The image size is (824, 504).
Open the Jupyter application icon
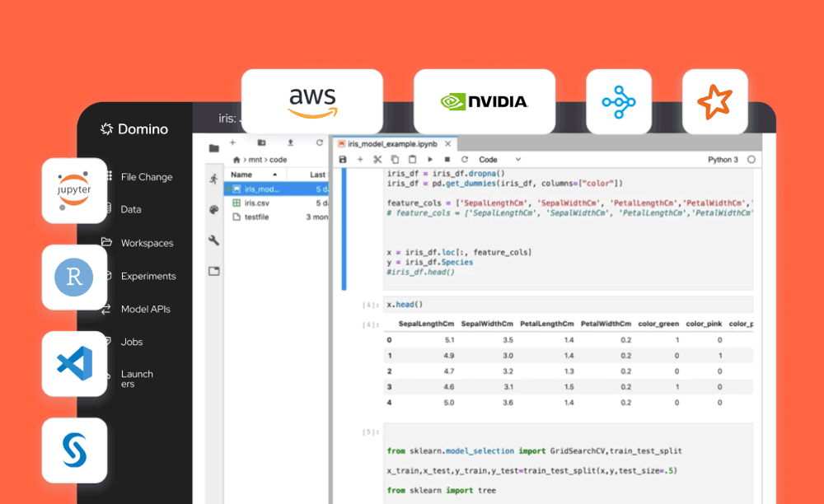[74, 191]
